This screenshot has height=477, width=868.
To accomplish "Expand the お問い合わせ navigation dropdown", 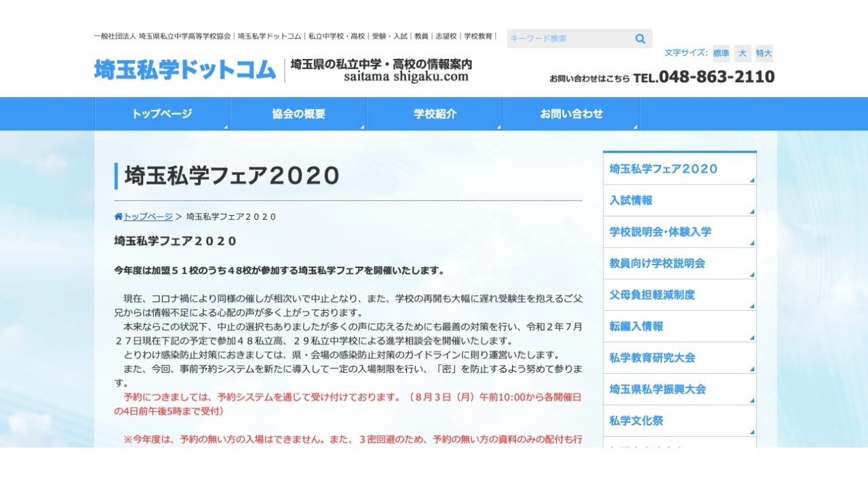I will (x=572, y=113).
